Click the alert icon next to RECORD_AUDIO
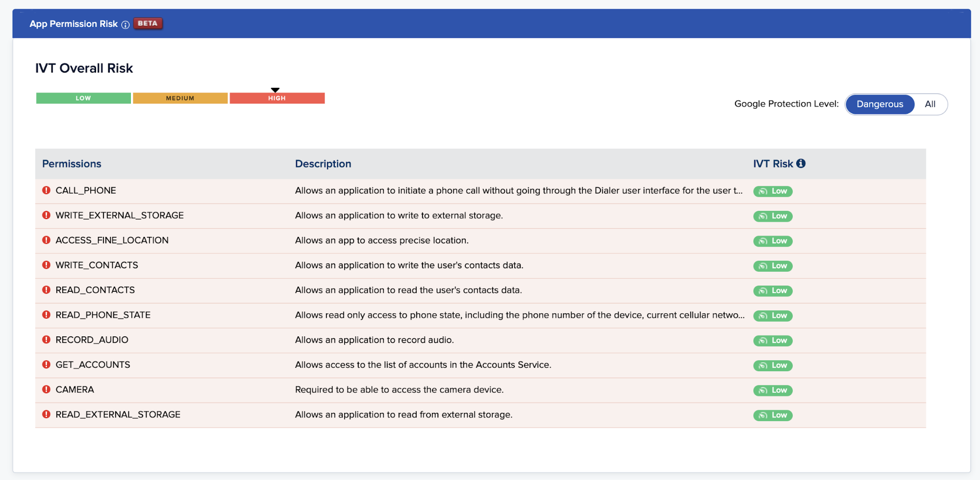 pyautogui.click(x=46, y=339)
